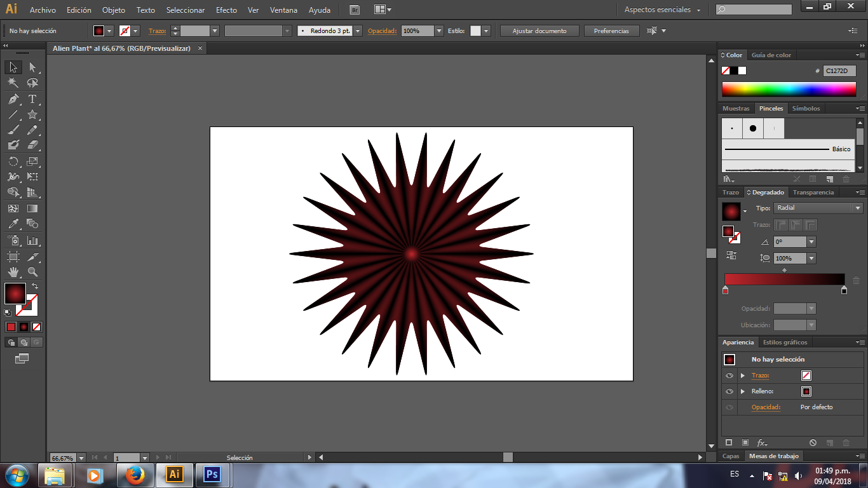Enable Draw Normal mode

tap(11, 342)
